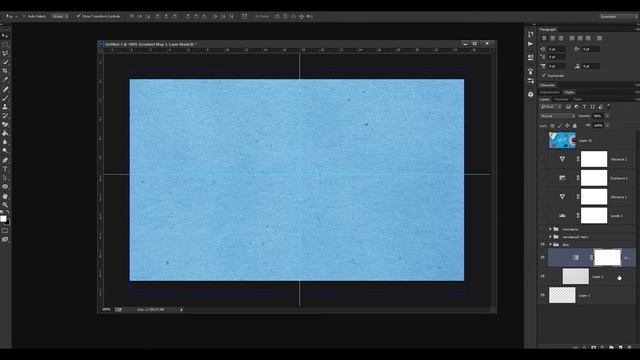Open the Kind layer filter dropdown
Image resolution: width=640 pixels, height=360 pixels.
coord(551,107)
